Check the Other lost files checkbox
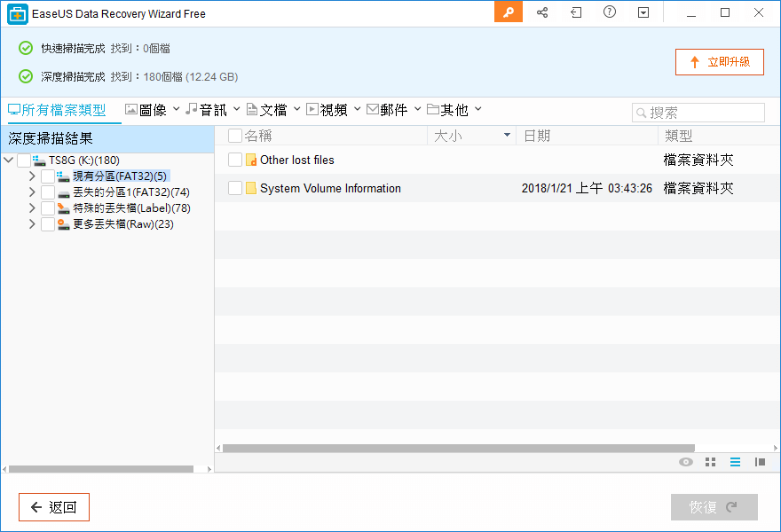This screenshot has width=781, height=532. click(x=235, y=160)
